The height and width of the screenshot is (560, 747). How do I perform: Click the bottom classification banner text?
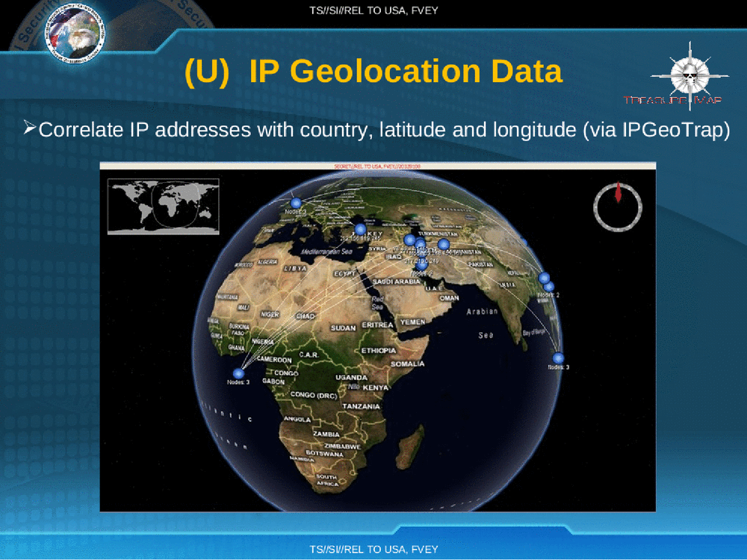point(373,550)
